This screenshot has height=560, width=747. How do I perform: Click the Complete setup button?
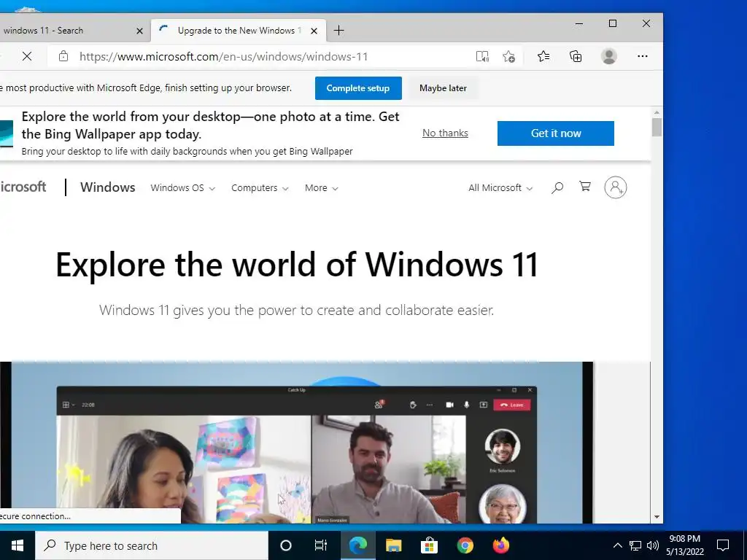(x=358, y=88)
